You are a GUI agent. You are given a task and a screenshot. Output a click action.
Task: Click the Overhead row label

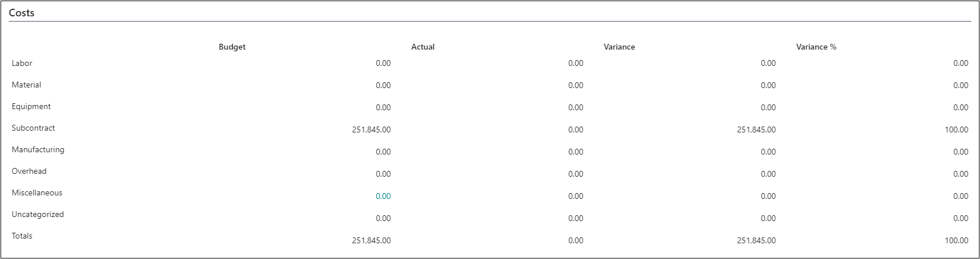29,171
